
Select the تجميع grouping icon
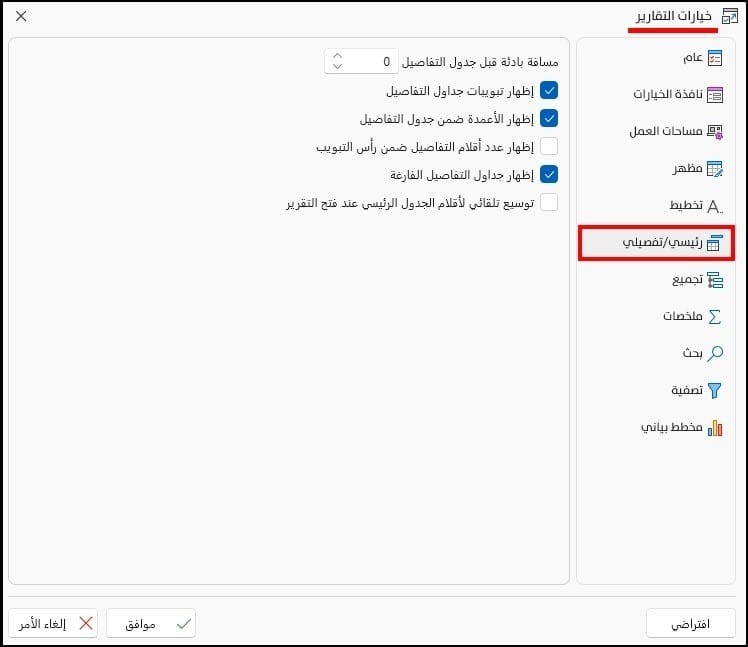point(715,280)
